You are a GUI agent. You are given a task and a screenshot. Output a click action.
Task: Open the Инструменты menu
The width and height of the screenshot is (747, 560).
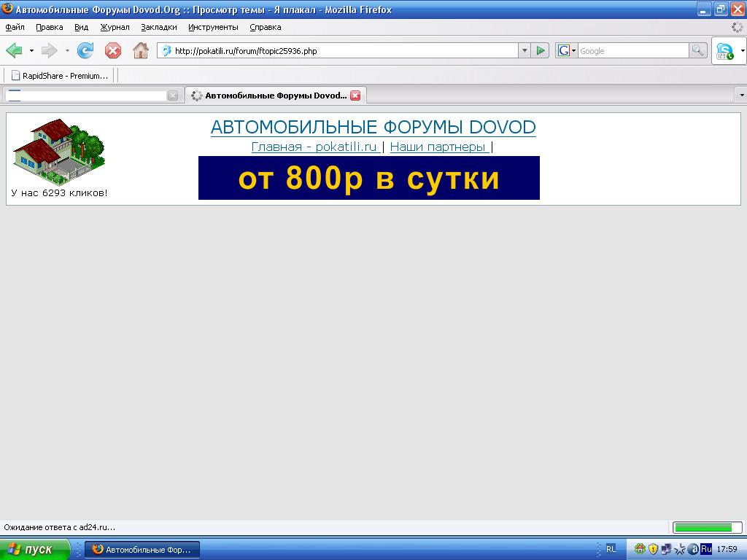click(213, 27)
